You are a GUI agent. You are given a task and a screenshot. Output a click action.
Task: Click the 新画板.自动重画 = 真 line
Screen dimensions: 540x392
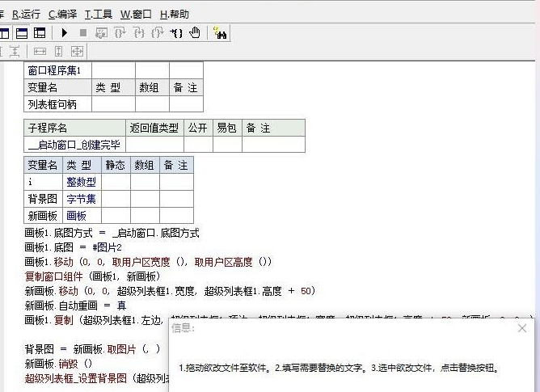point(75,306)
